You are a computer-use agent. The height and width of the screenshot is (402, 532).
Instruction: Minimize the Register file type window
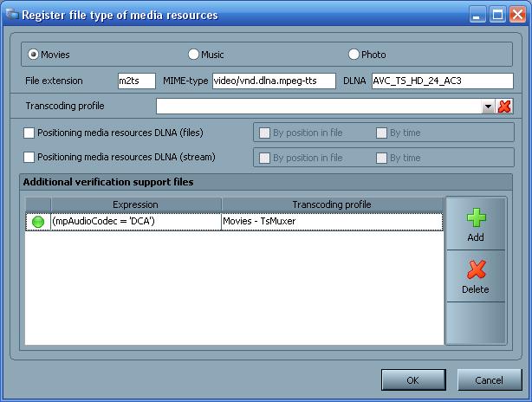coord(477,15)
